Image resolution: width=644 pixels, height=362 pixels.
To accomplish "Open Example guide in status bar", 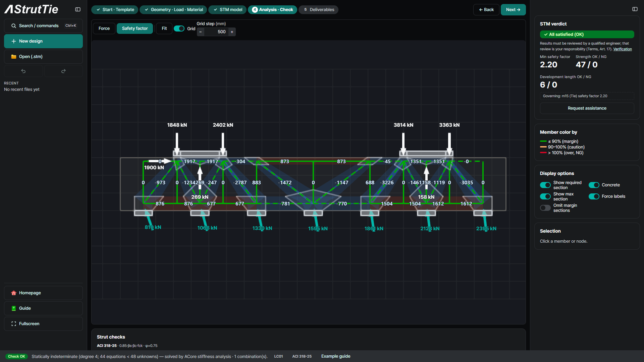I will pyautogui.click(x=336, y=356).
